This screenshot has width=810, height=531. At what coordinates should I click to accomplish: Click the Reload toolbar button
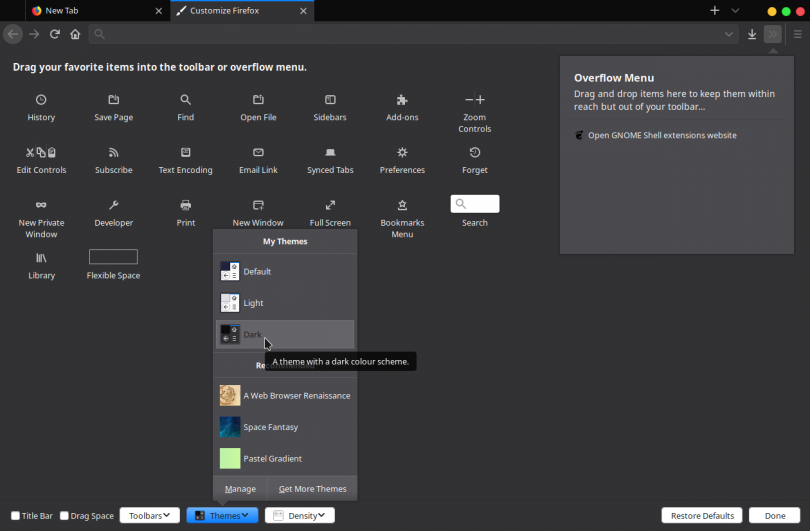click(55, 34)
